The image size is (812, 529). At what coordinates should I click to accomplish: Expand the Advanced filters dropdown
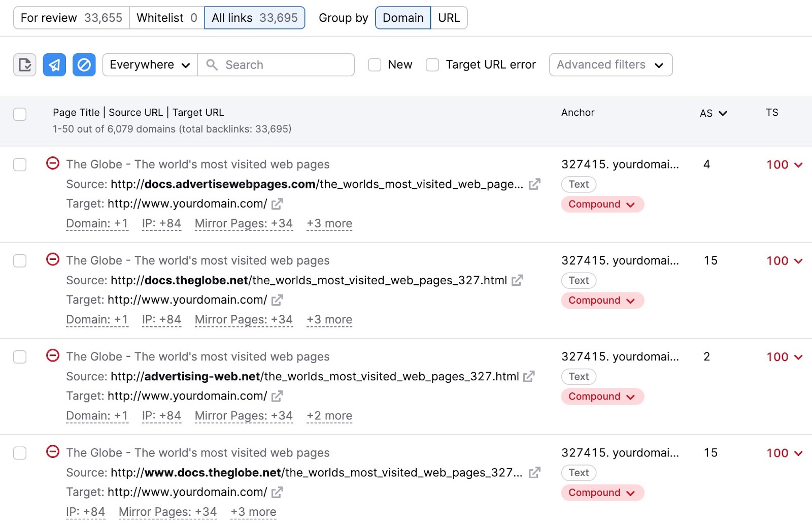coord(611,65)
